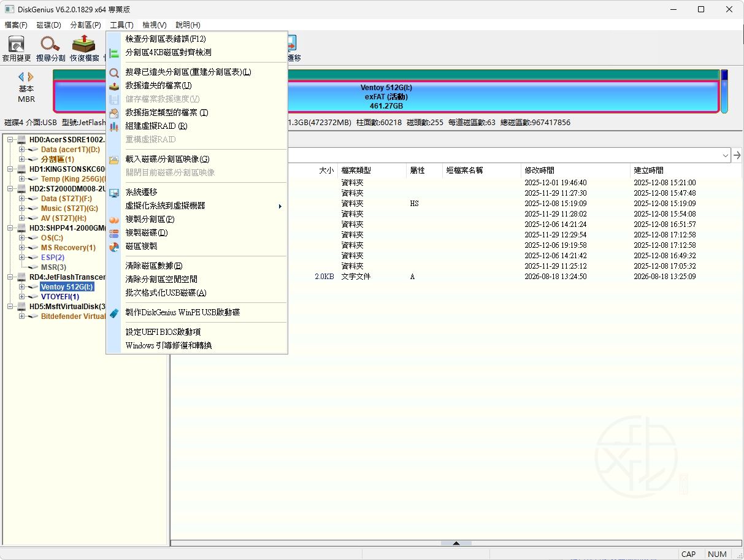The image size is (744, 560).
Task: Open the 說明(H) menu
Action: (188, 25)
